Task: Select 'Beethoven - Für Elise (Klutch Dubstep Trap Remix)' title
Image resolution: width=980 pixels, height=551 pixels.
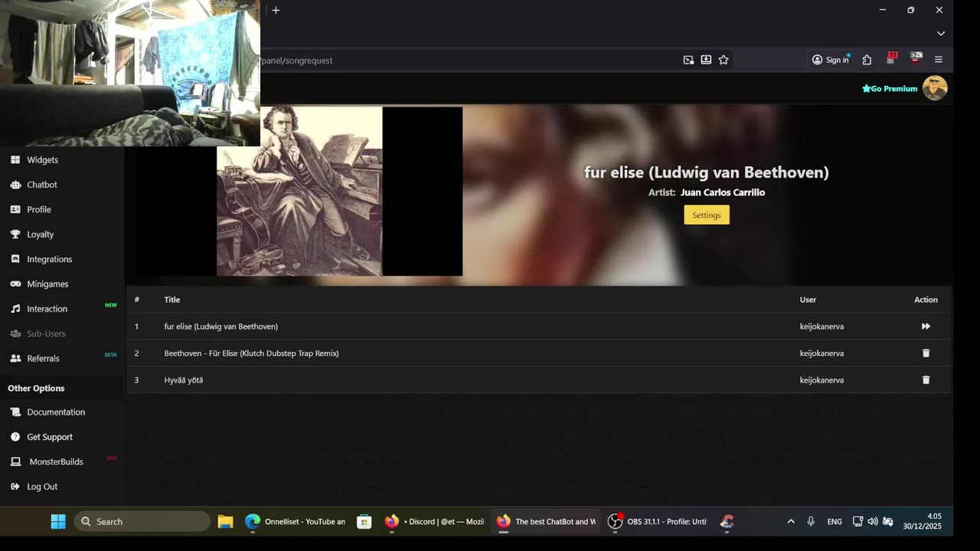Action: [x=251, y=353]
